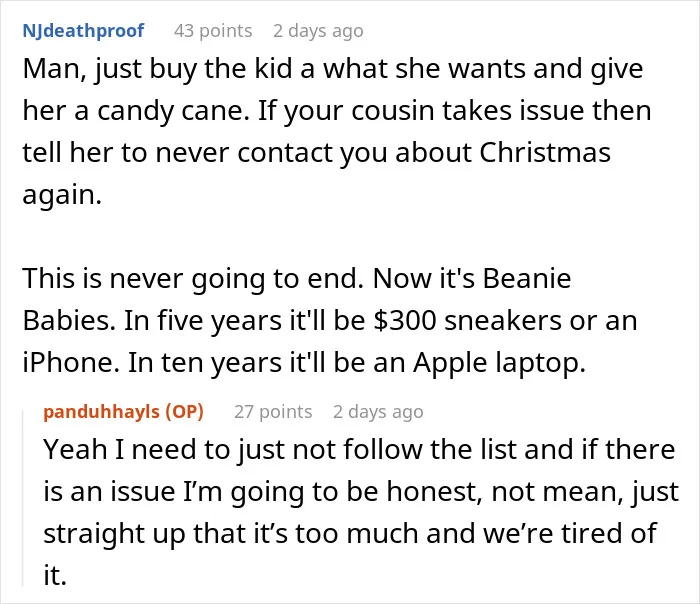
Task: Click the "Apple laptop" phrase
Action: [499, 363]
